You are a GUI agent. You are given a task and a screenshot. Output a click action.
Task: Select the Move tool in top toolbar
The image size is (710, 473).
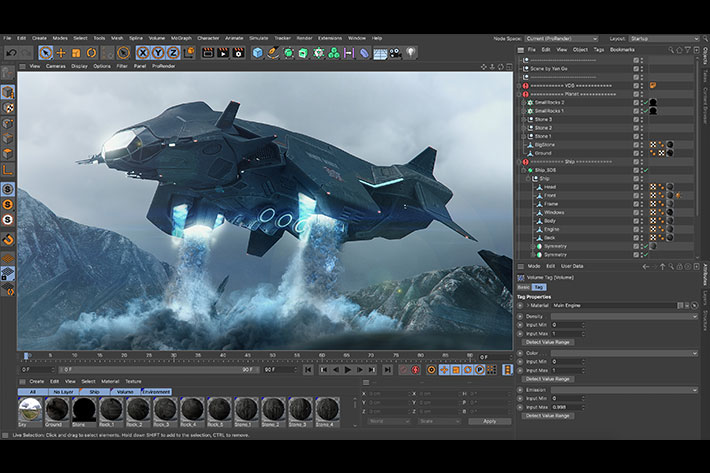pos(62,52)
